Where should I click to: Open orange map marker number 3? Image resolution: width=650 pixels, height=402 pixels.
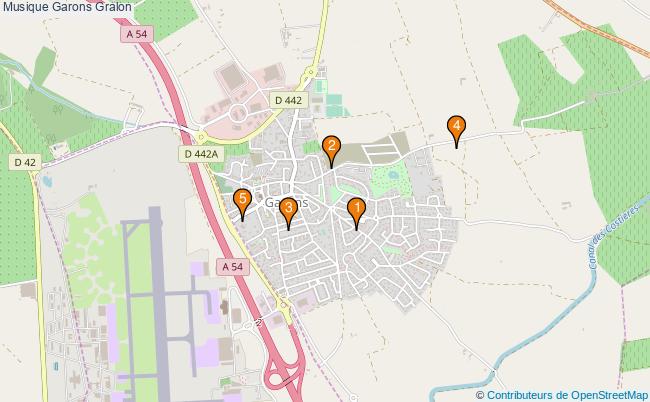(x=289, y=213)
